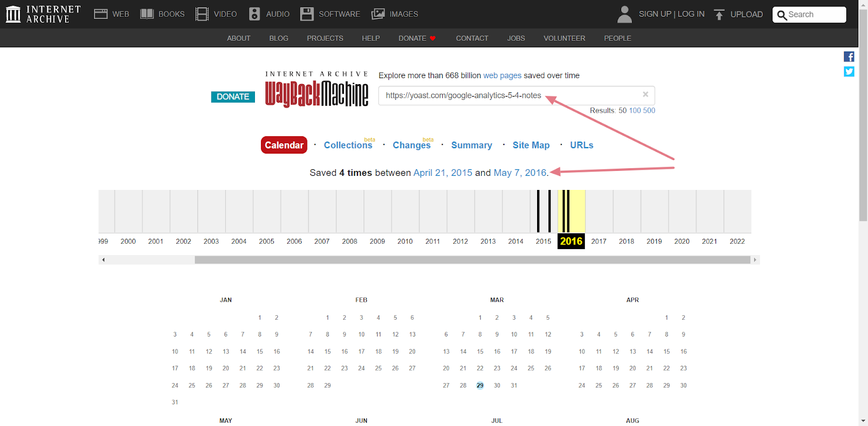Select year 2008 on timeline
This screenshot has width=868, height=426.
pos(349,241)
